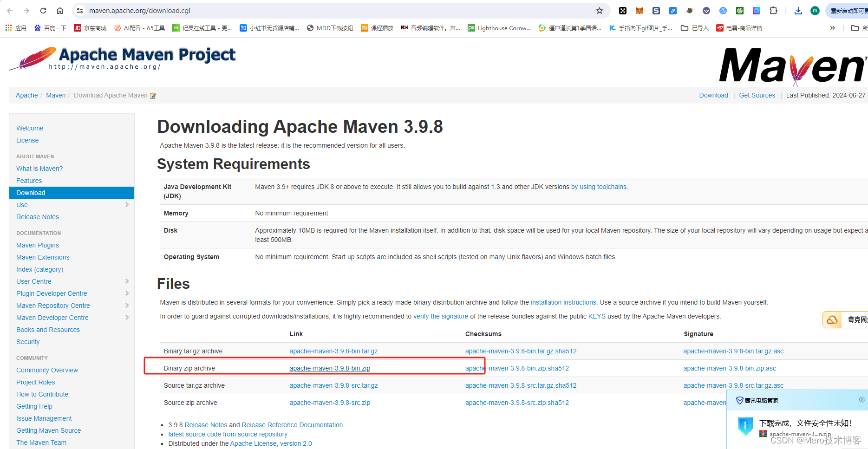Open the Release Notes sidebar item

38,217
